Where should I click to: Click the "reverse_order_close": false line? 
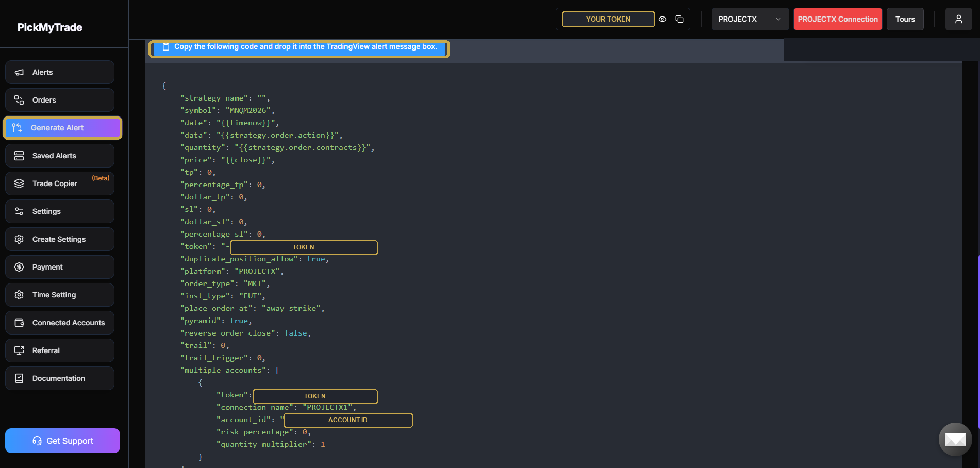click(x=245, y=333)
